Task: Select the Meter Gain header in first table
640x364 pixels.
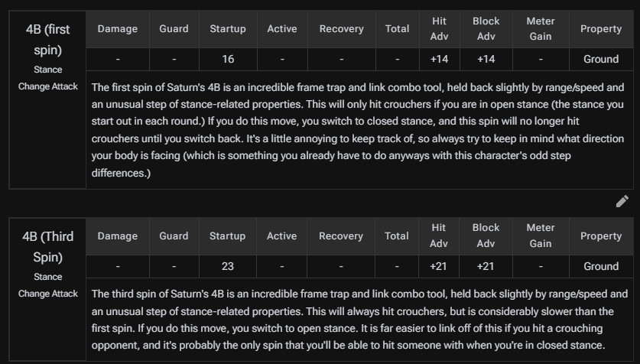Action: (541, 29)
